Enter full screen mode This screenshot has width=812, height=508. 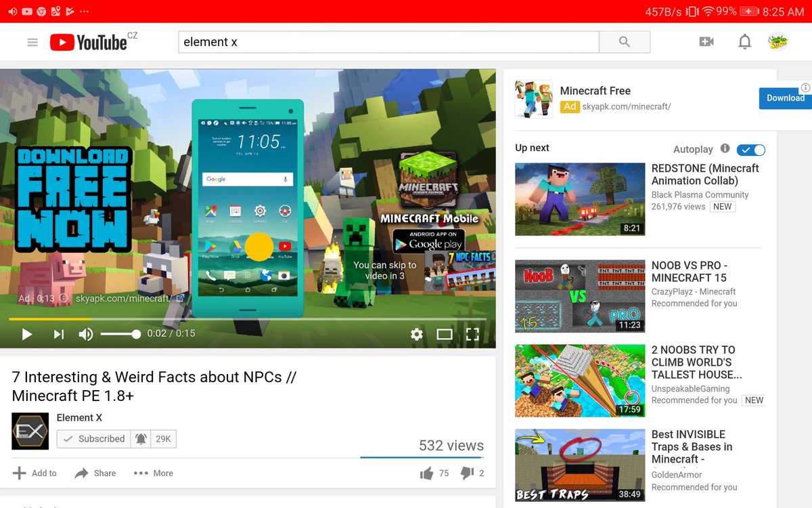pos(472,334)
